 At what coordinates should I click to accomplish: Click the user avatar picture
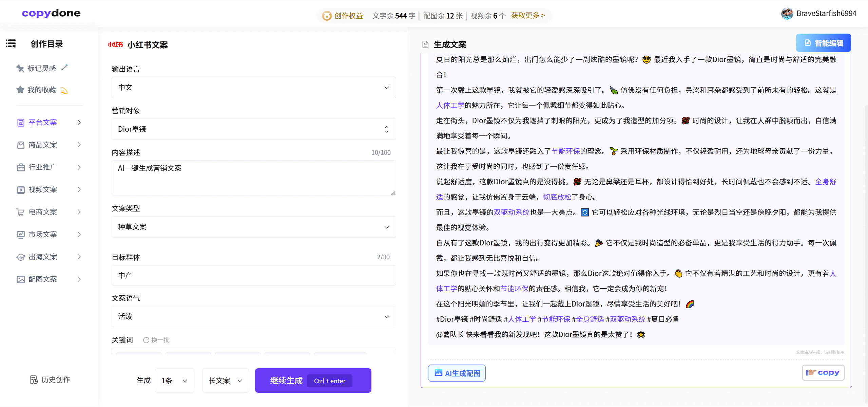click(x=787, y=14)
